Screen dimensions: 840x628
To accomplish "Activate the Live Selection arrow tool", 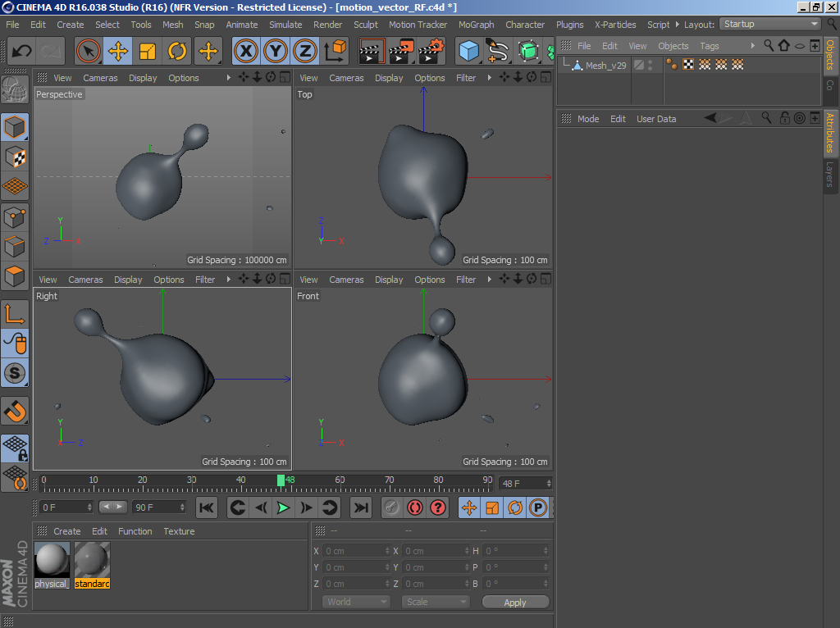I will tap(88, 52).
